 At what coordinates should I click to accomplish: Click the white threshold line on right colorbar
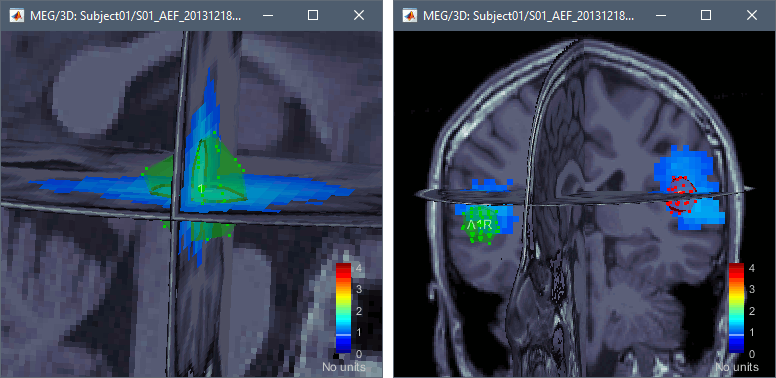pos(736,335)
